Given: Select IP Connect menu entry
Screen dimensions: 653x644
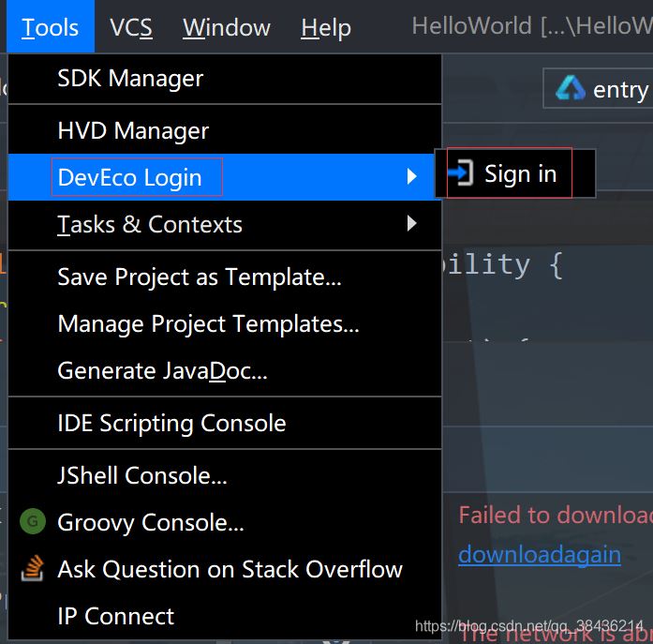Looking at the screenshot, I should (115, 616).
